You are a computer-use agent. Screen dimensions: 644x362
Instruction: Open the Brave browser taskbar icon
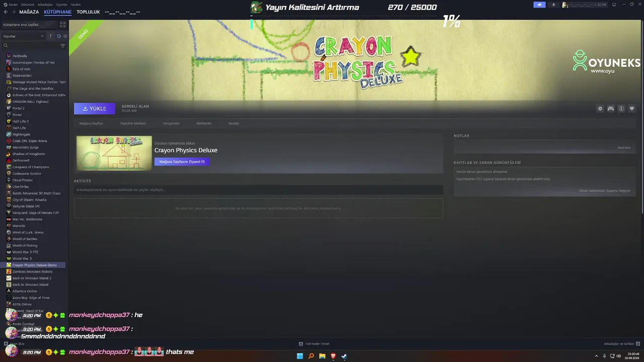pos(333,356)
